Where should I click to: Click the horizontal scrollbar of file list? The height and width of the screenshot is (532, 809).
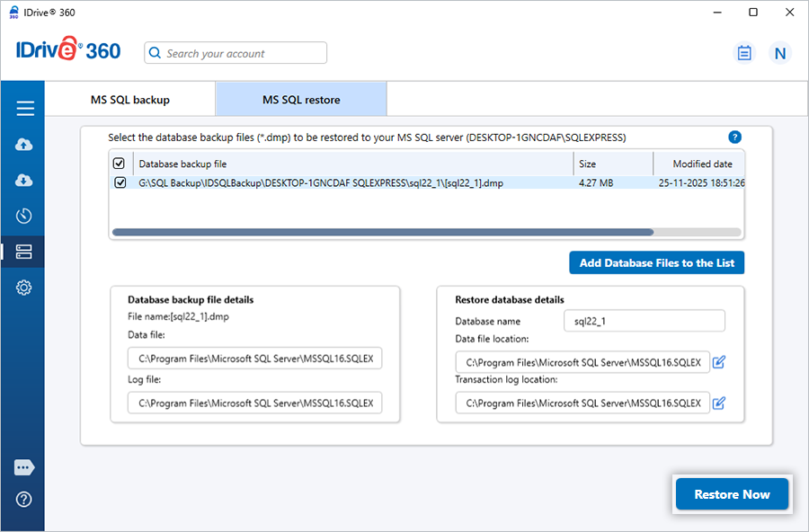[382, 232]
